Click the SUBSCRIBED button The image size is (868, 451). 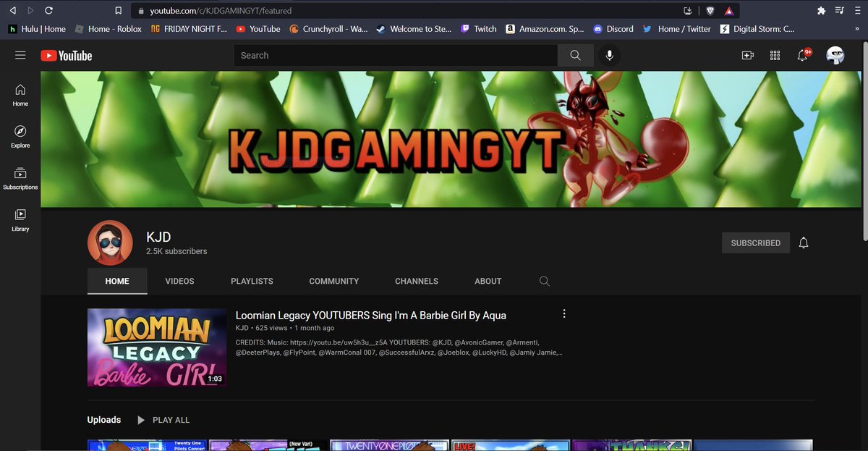tap(755, 243)
